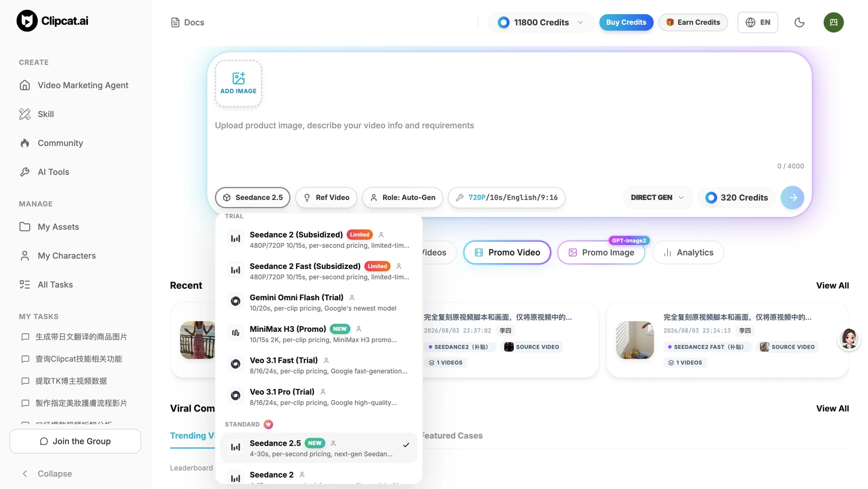Switch to the Promo Video tab

(507, 253)
